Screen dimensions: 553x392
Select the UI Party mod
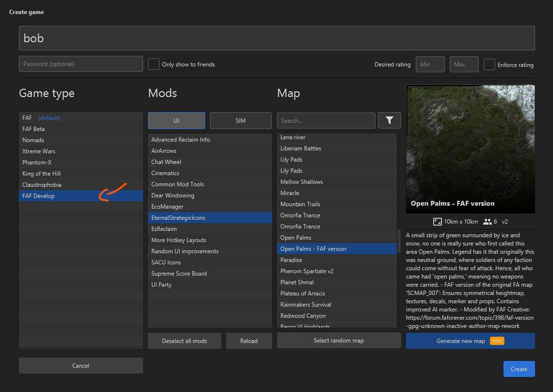210,285
